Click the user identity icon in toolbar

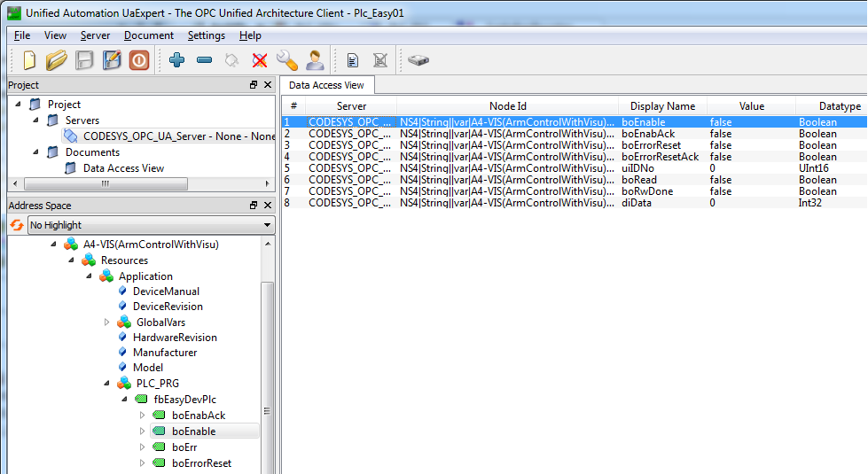315,59
